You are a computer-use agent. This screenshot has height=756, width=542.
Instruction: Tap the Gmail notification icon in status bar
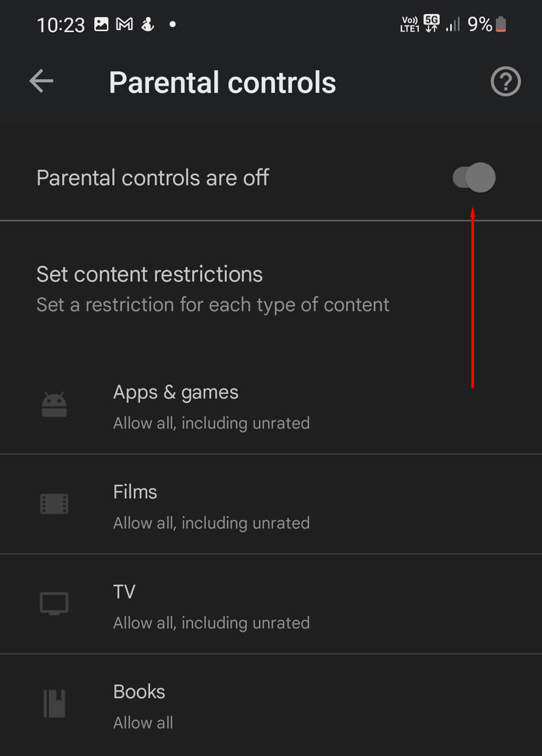pos(124,24)
